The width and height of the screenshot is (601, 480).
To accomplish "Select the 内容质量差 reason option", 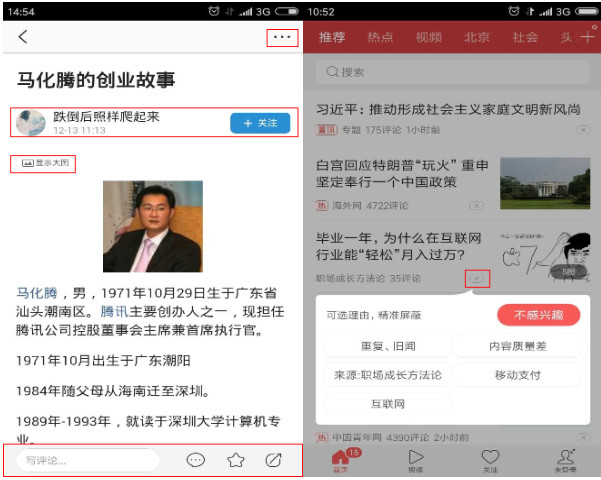I will tap(517, 346).
